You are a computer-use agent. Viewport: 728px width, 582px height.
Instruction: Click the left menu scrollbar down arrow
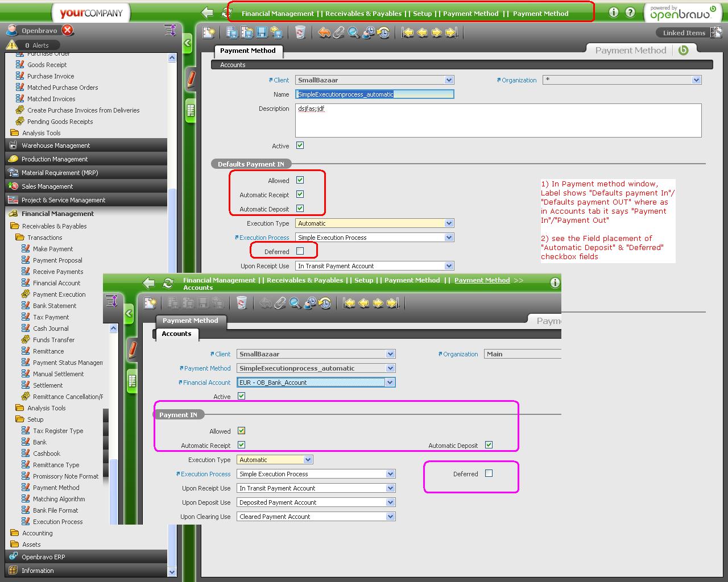172,571
